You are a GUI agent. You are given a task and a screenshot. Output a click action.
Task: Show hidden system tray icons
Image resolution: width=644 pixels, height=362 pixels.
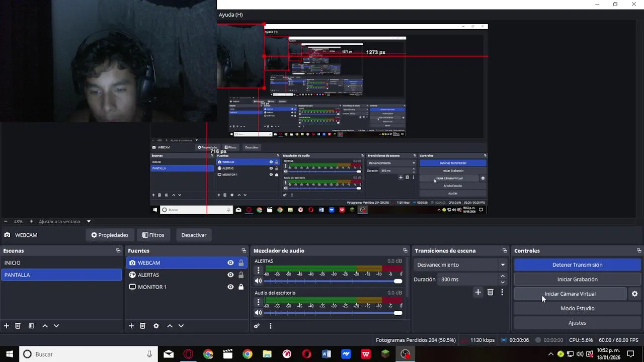[550, 354]
